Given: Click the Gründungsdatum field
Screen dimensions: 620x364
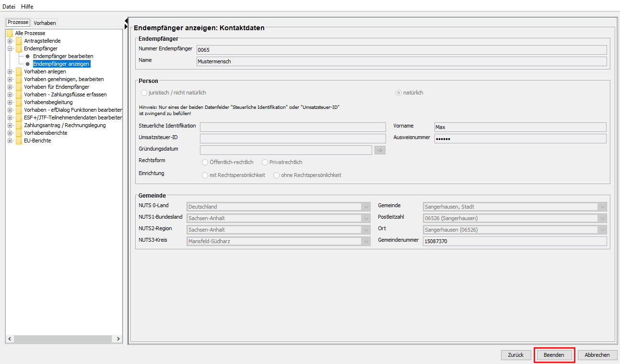Looking at the screenshot, I should [286, 150].
